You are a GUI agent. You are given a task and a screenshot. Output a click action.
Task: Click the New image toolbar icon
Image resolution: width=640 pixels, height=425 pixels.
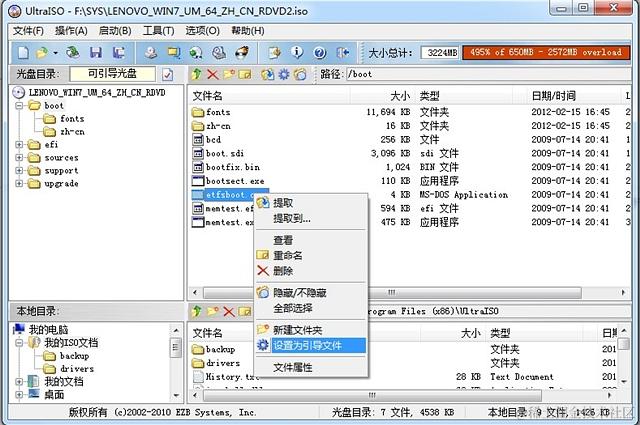[23, 53]
